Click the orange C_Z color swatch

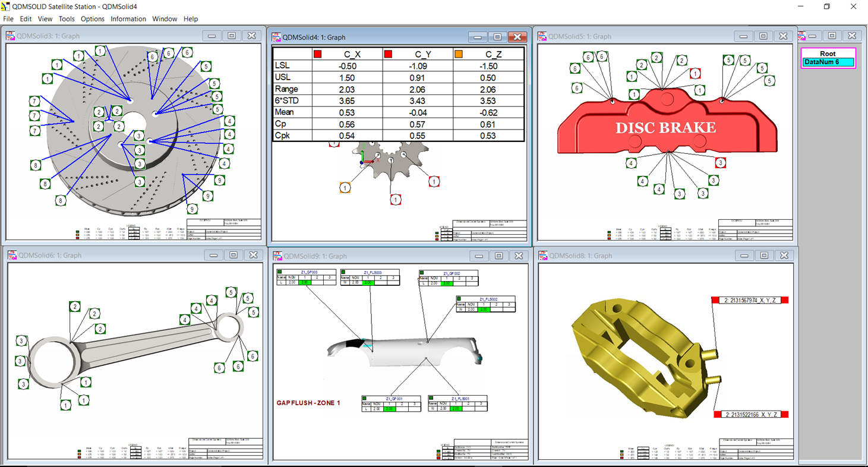[459, 54]
